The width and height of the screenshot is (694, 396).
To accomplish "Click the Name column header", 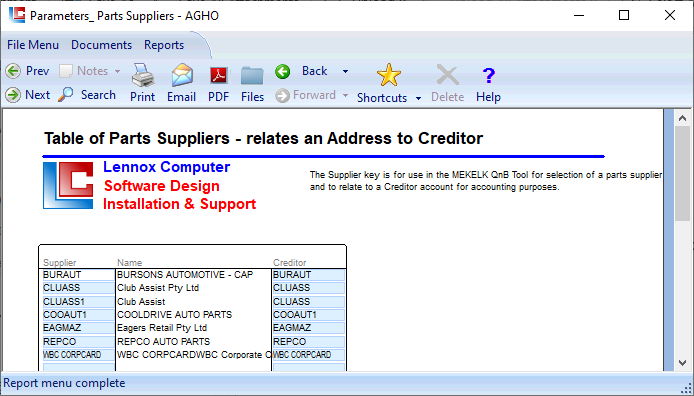I will pyautogui.click(x=129, y=262).
